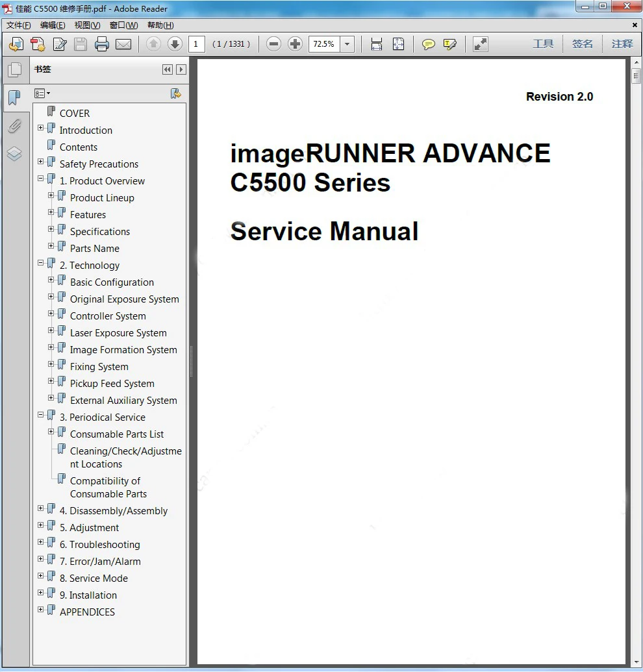Open the 注释 comment pane

tap(622, 44)
